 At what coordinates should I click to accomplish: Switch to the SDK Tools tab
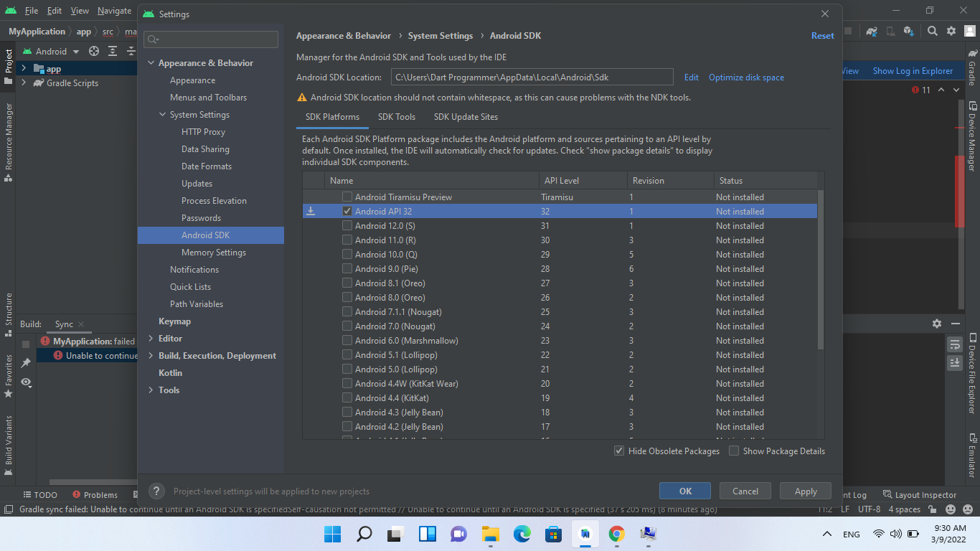pos(397,117)
